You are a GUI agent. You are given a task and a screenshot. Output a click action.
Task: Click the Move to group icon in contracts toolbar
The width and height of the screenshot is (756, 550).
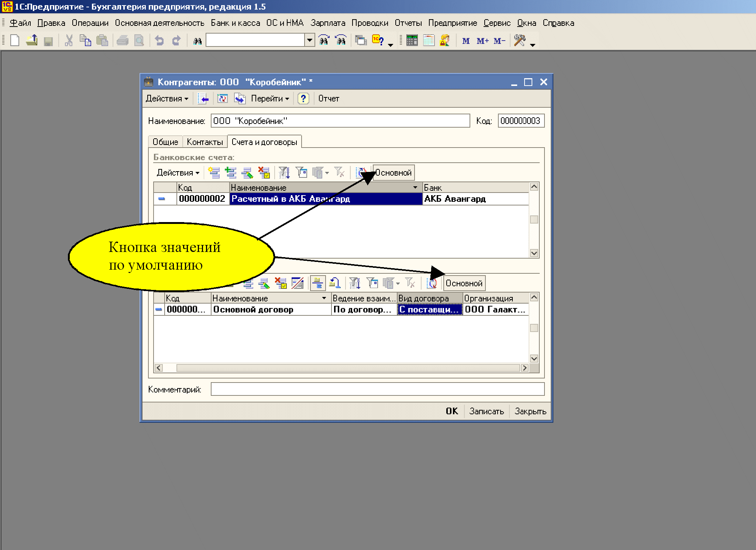click(x=334, y=283)
